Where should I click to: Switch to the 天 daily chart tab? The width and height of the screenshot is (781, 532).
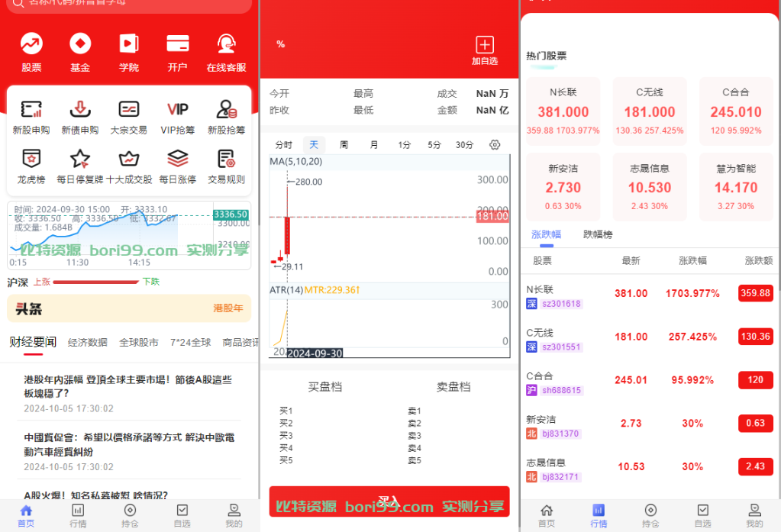pos(315,143)
